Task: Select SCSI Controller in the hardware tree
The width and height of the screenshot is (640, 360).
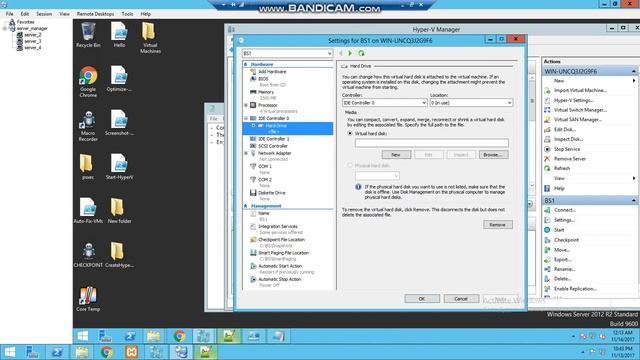Action: [273, 146]
